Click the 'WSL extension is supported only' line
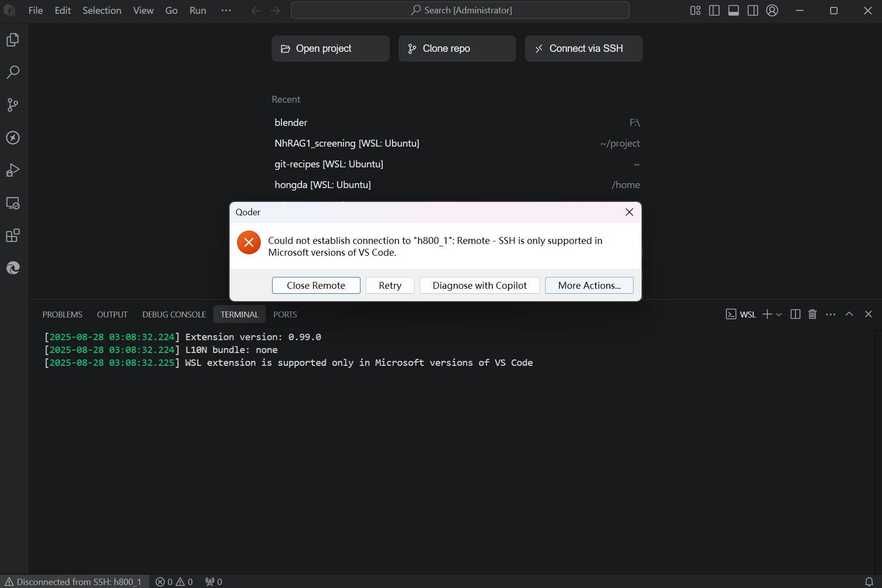Image resolution: width=882 pixels, height=588 pixels. point(288,363)
